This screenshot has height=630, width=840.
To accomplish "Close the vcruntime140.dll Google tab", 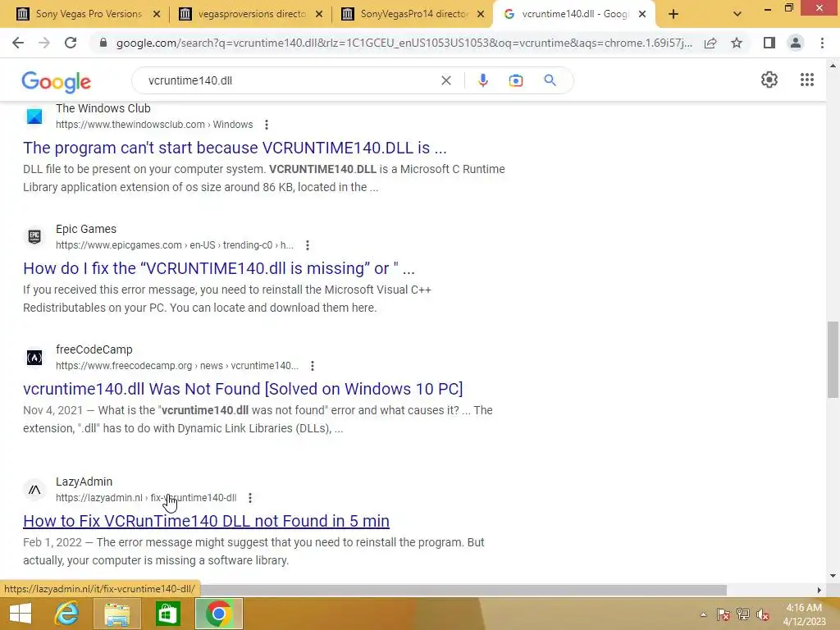I will [642, 15].
